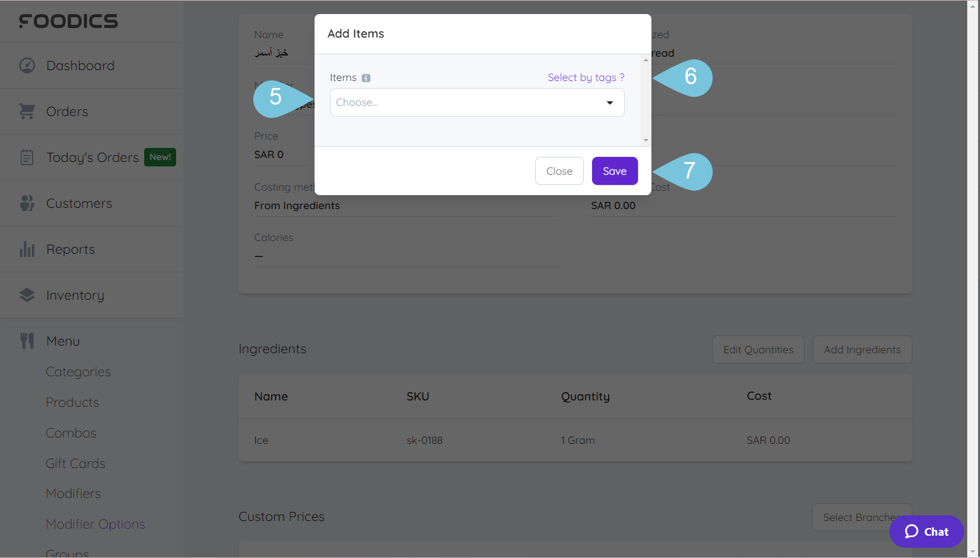This screenshot has width=980, height=558.
Task: Click the Today's Orders receipt icon
Action: [27, 157]
